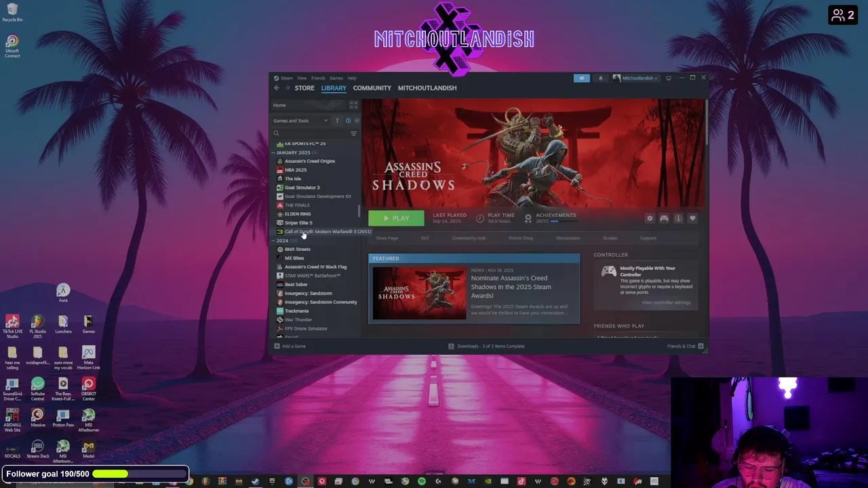Open Massive desktop shortcut

[x=37, y=418]
